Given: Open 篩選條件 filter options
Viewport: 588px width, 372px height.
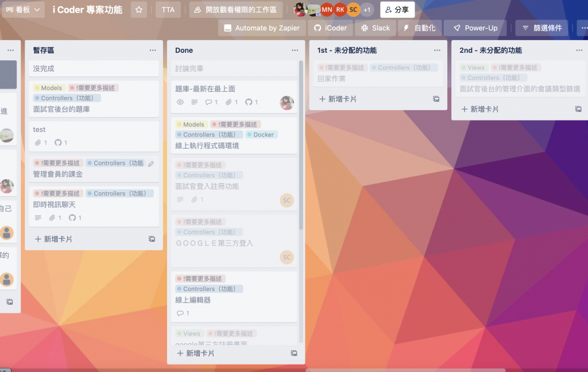Looking at the screenshot, I should (x=542, y=28).
